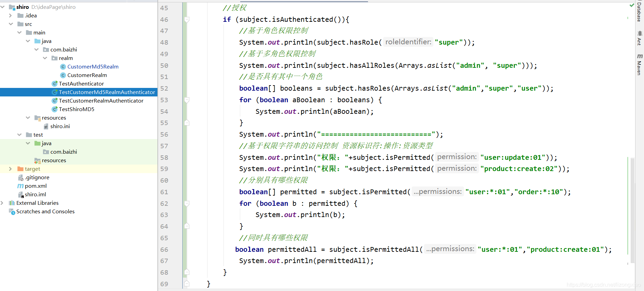The height and width of the screenshot is (291, 644).
Task: Click the roleIdentifier parameter hint
Action: click(408, 42)
